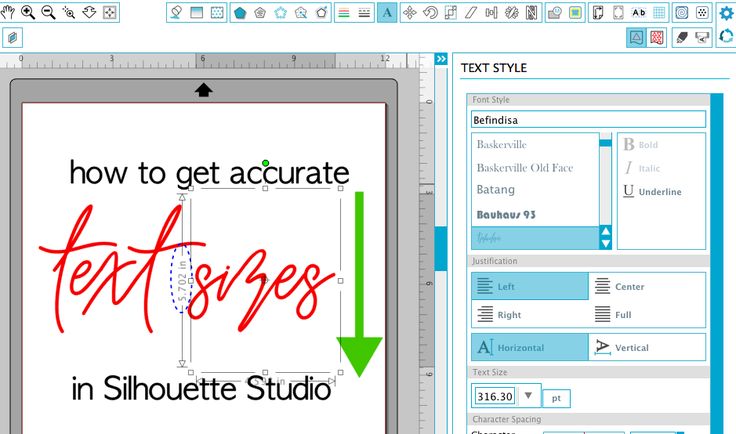Viewport: 736px width, 434px height.
Task: Select the eraser/pen tool icon
Action: (682, 38)
